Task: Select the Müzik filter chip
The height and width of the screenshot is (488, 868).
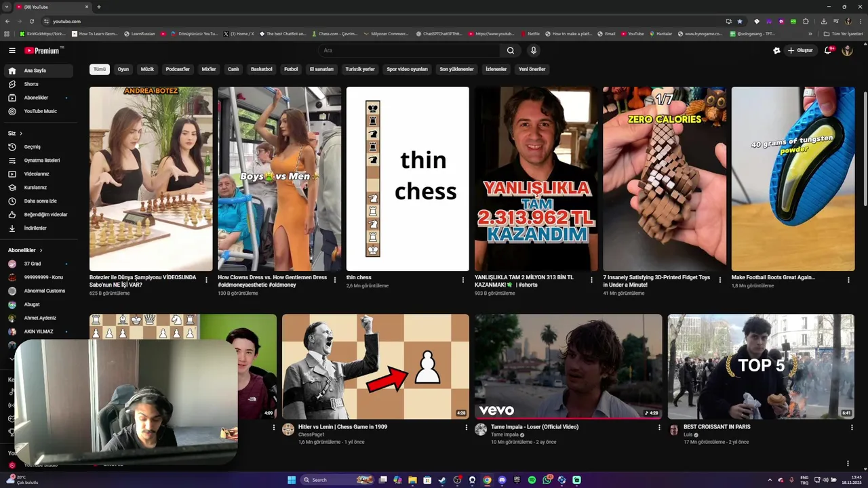Action: tap(147, 69)
